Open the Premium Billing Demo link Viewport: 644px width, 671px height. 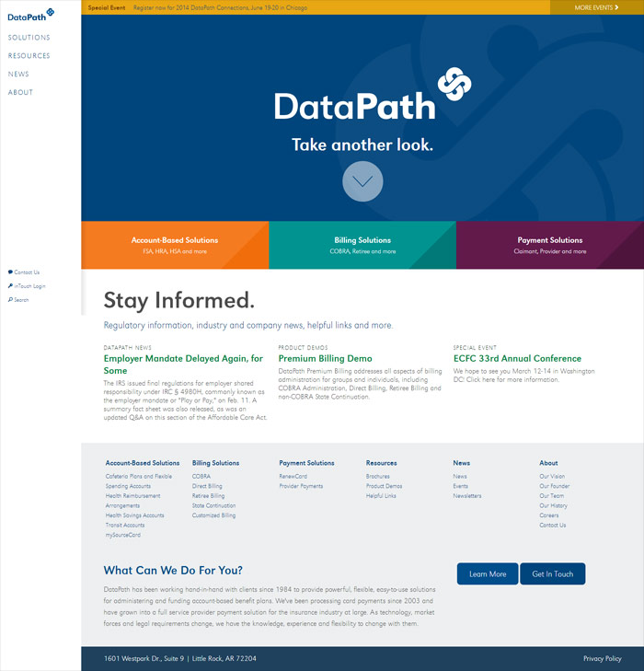[325, 359]
